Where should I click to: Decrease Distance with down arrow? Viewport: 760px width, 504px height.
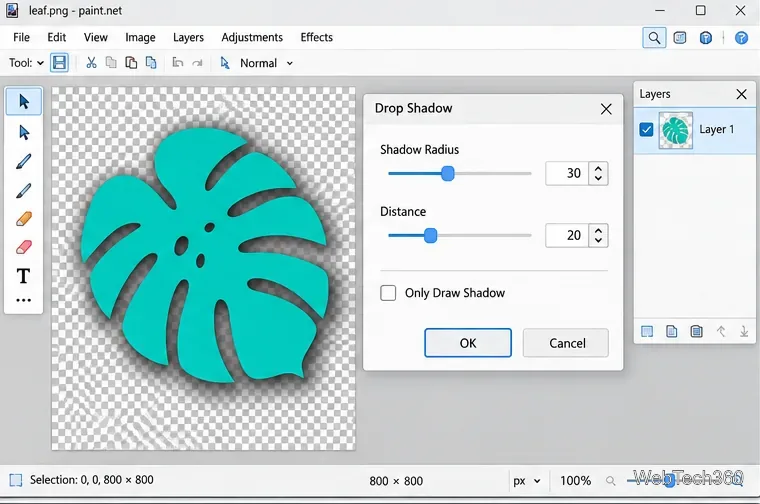click(599, 240)
